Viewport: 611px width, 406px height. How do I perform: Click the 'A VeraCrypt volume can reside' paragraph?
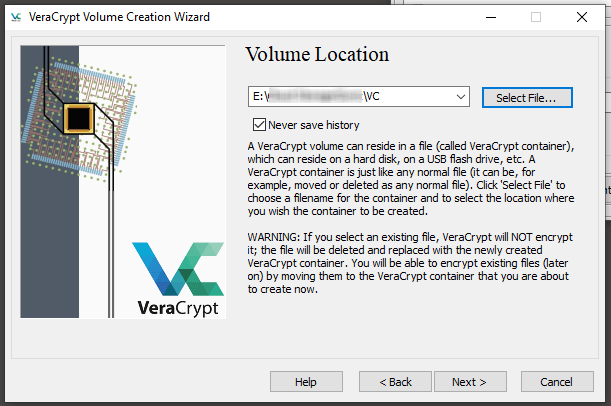coord(411,178)
